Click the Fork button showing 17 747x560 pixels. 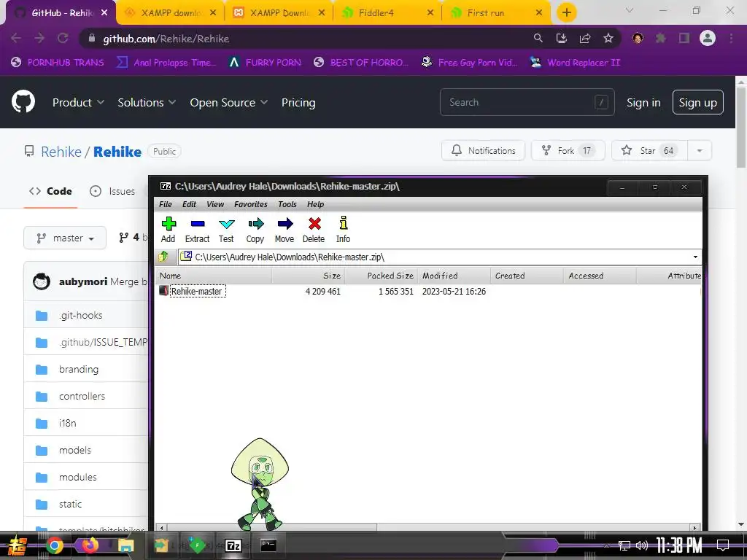[568, 150]
